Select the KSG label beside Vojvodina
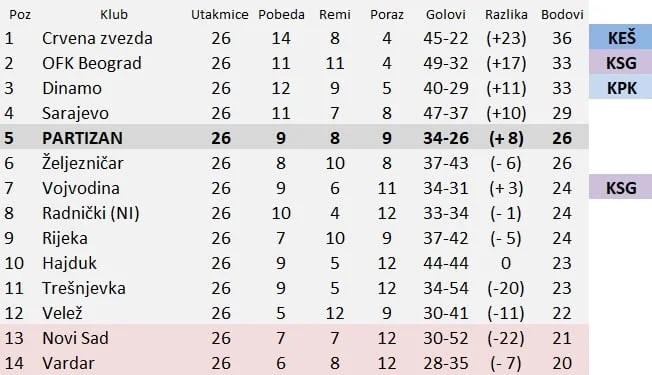 coord(620,188)
